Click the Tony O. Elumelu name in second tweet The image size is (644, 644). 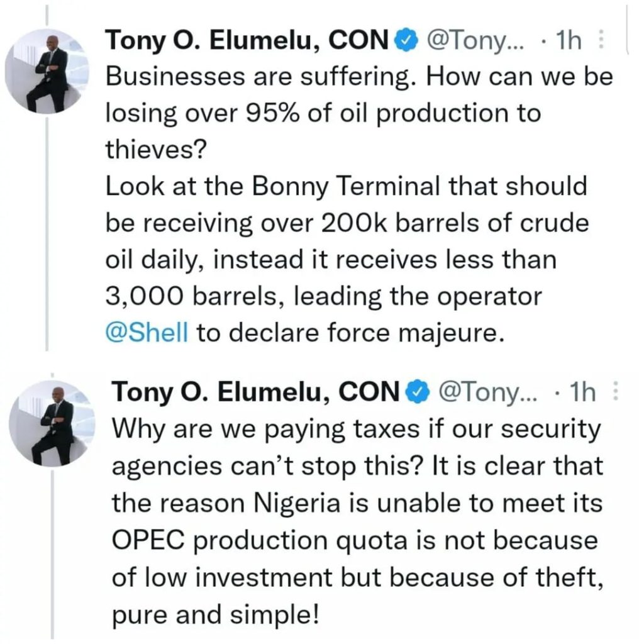tap(255, 392)
